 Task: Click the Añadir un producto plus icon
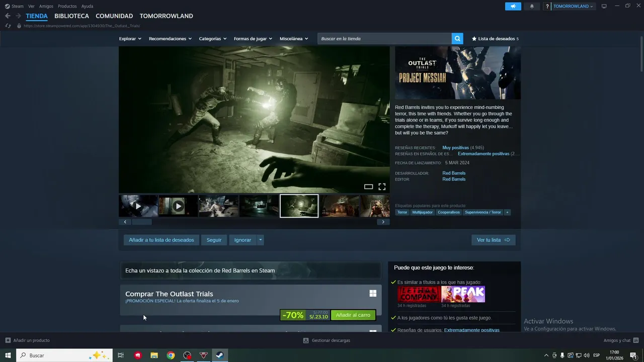click(8, 340)
